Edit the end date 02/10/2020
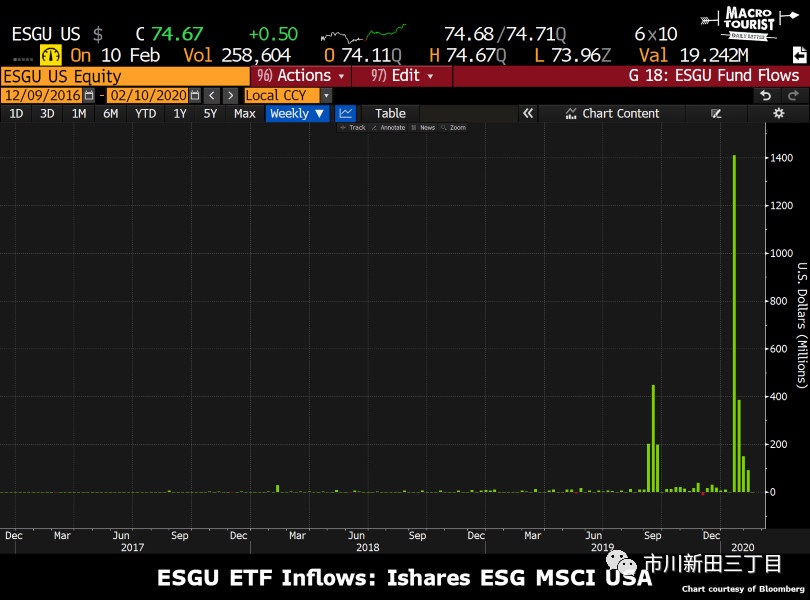Screen dimensions: 810x600 click(x=148, y=96)
